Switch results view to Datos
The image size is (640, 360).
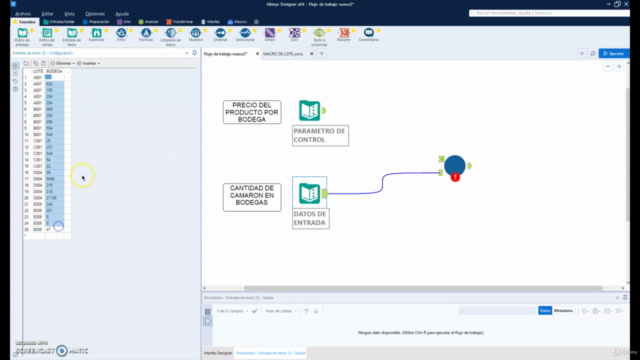545,311
